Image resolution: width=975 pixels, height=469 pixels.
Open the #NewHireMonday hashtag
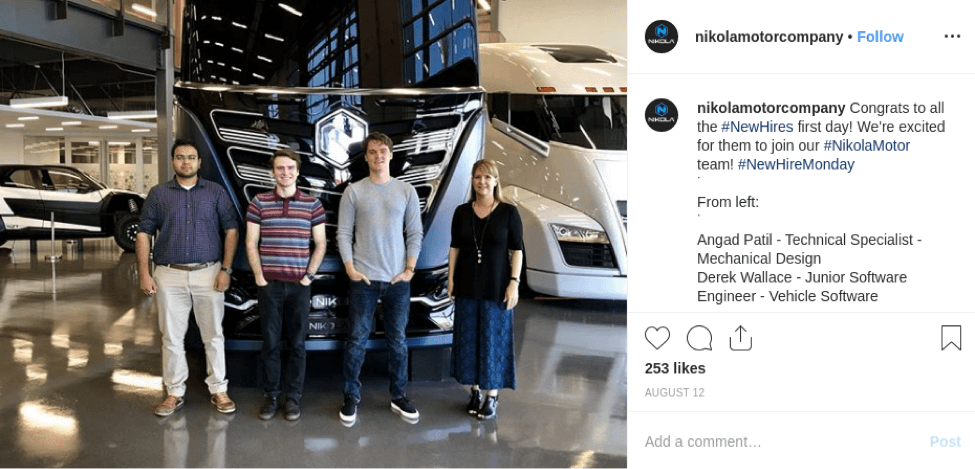coord(796,164)
